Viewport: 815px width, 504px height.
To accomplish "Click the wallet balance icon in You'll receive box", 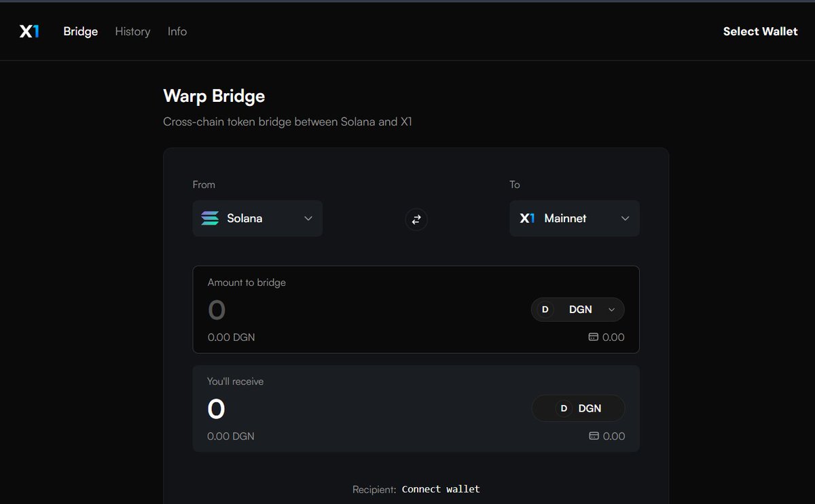I will [594, 436].
